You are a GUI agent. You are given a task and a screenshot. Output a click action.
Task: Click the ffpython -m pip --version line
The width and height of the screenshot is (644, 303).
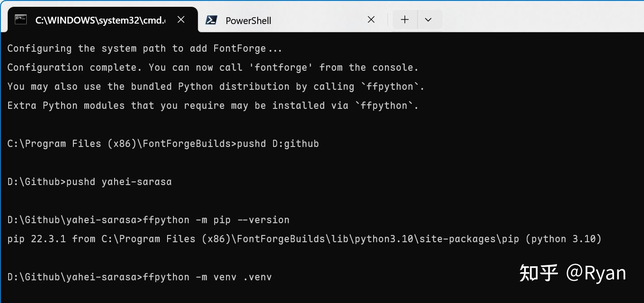(x=148, y=220)
